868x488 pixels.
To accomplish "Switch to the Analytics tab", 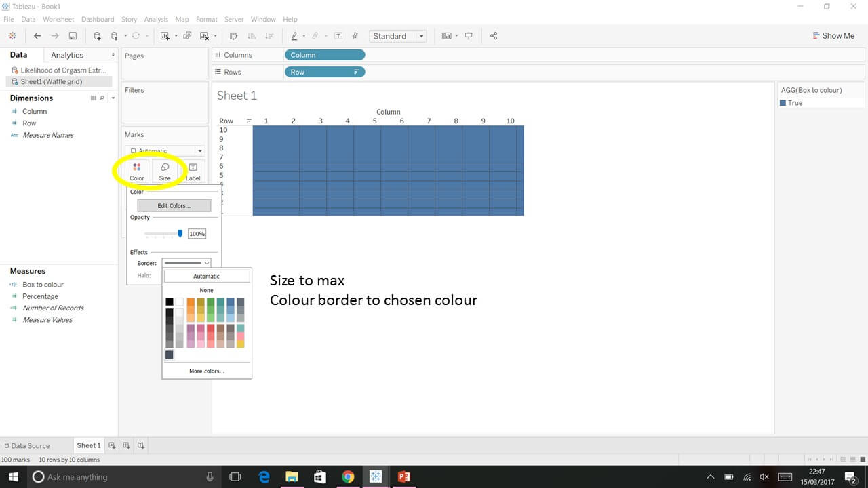I will pyautogui.click(x=66, y=55).
